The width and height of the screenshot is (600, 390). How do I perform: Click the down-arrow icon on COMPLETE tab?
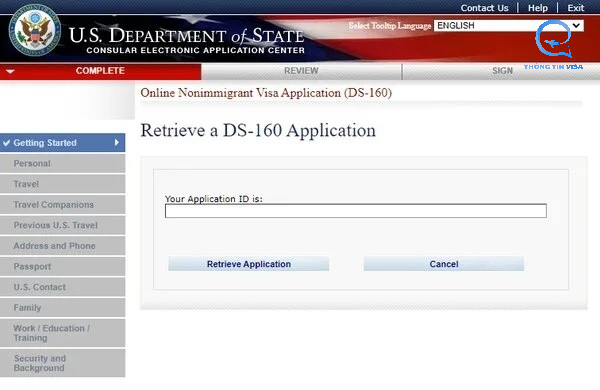pos(10,72)
